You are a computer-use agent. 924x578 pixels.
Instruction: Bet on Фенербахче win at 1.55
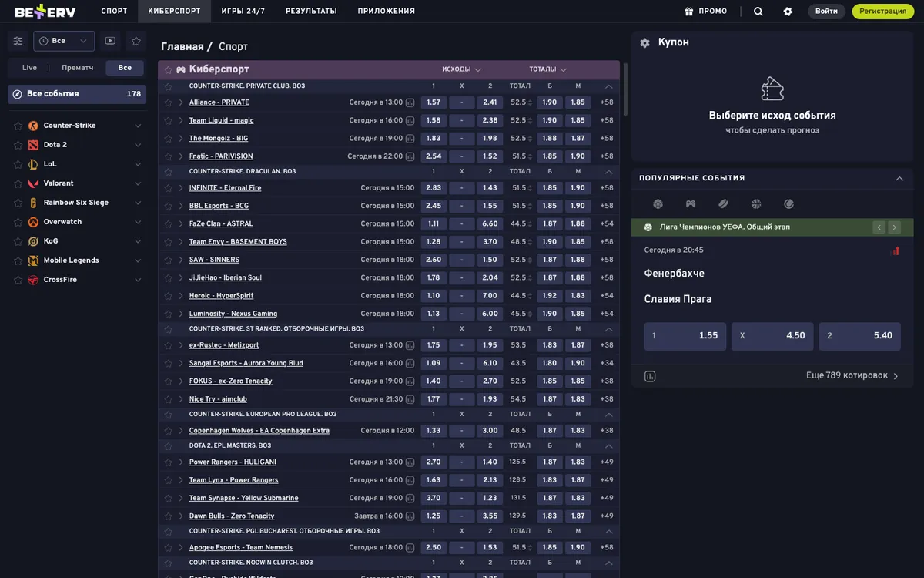tap(685, 336)
